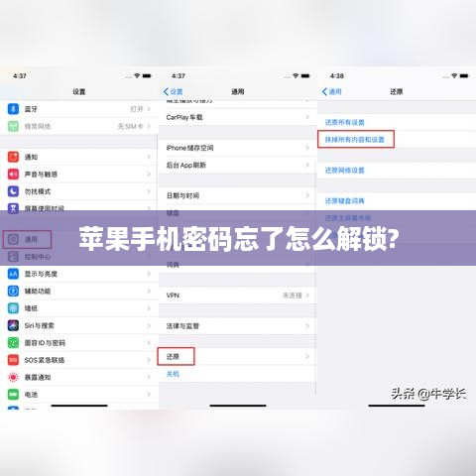
Task: Tap the Siri与搜索 icon
Action: 13,325
